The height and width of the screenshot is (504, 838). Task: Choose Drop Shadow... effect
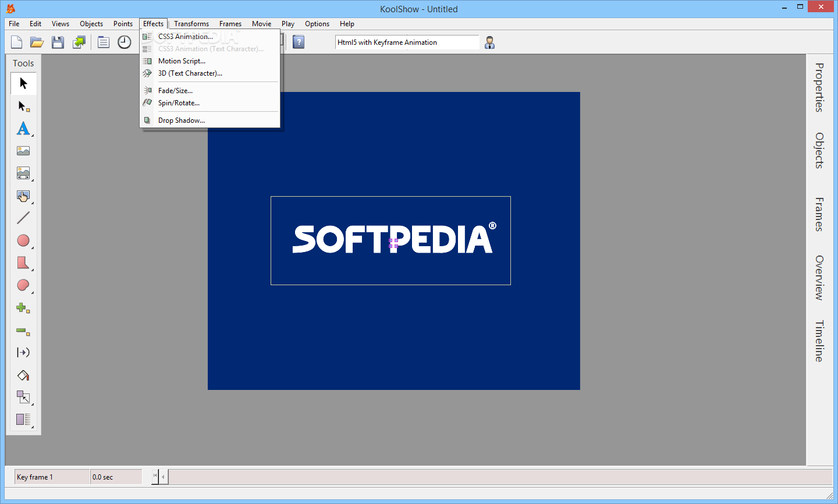210,120
